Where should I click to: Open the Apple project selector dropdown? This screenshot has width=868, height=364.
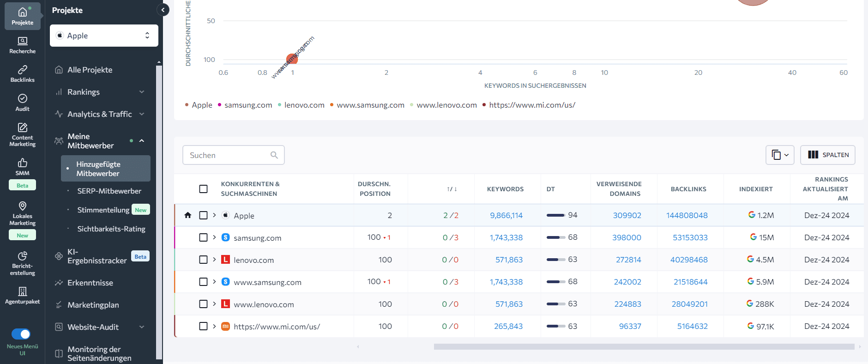click(x=104, y=36)
